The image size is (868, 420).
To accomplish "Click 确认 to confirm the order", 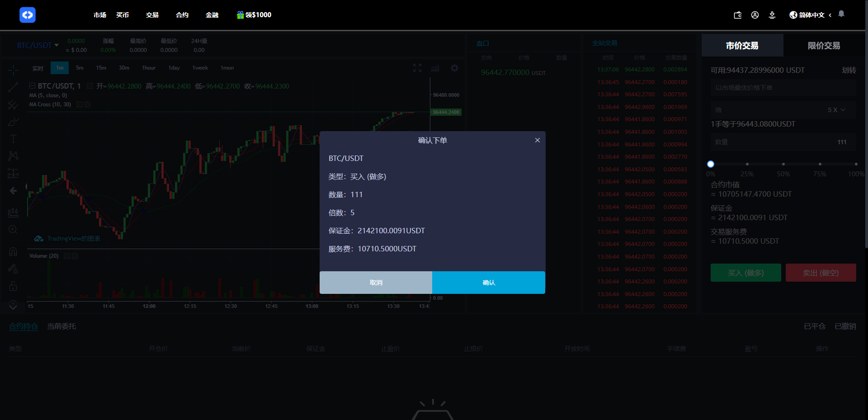I will 488,282.
